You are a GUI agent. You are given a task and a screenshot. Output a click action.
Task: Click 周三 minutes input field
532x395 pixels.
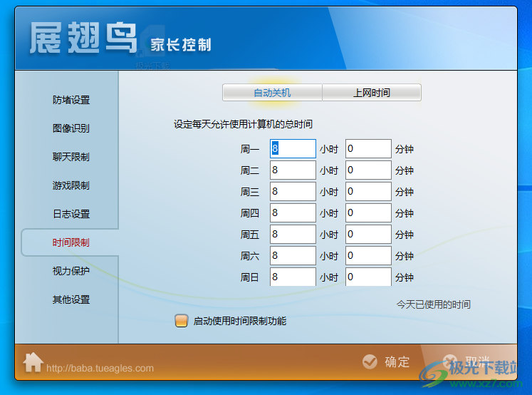tap(368, 191)
